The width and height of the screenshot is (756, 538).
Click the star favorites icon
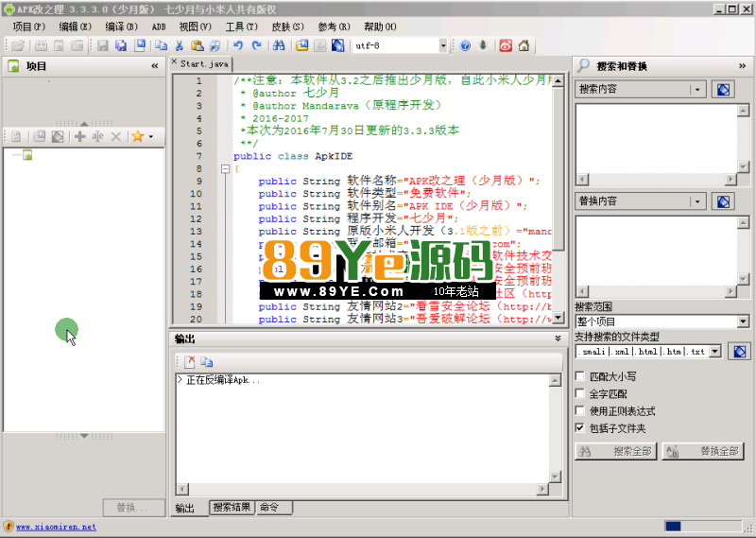137,136
